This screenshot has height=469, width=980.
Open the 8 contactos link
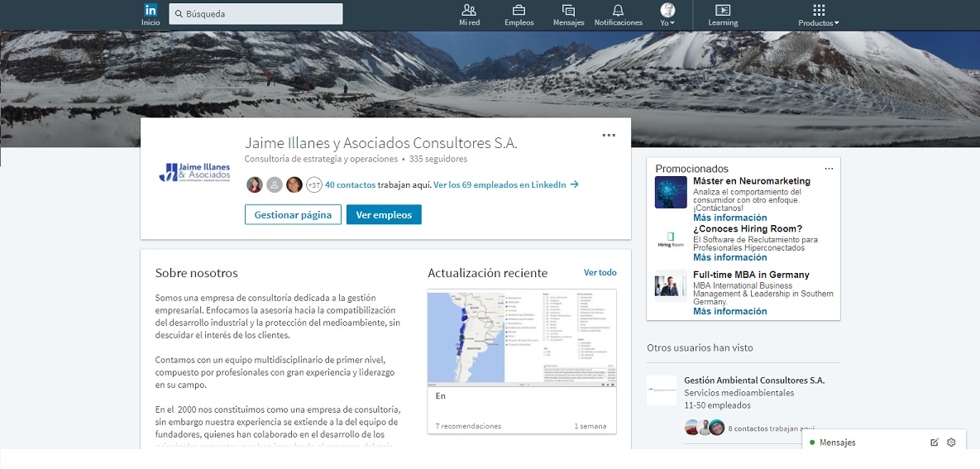click(x=748, y=429)
